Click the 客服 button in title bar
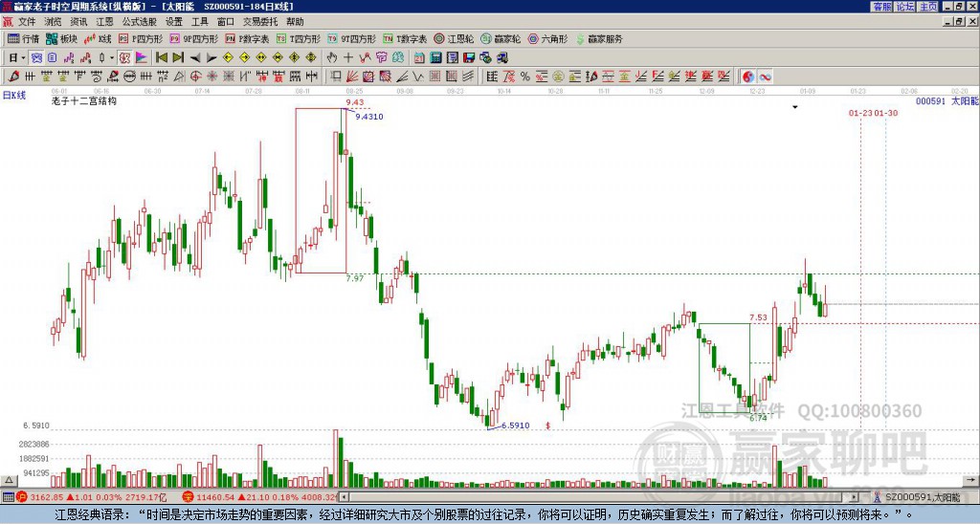This screenshot has height=524, width=980. (881, 7)
